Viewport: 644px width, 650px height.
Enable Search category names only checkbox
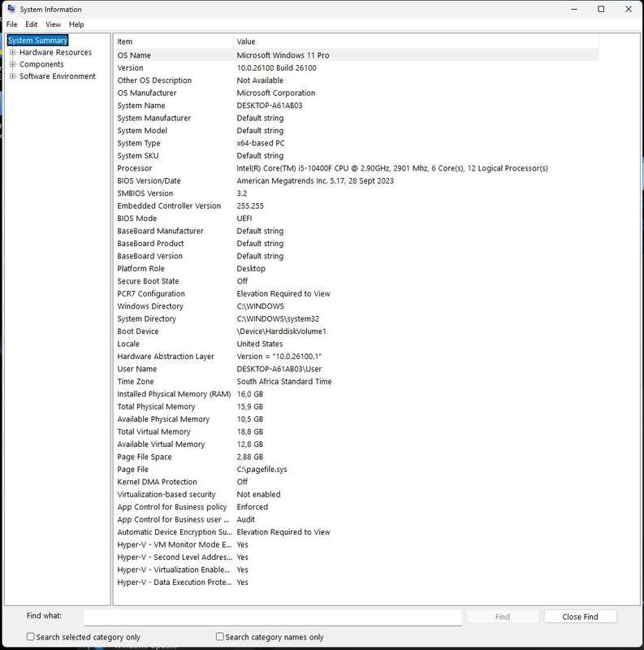219,636
